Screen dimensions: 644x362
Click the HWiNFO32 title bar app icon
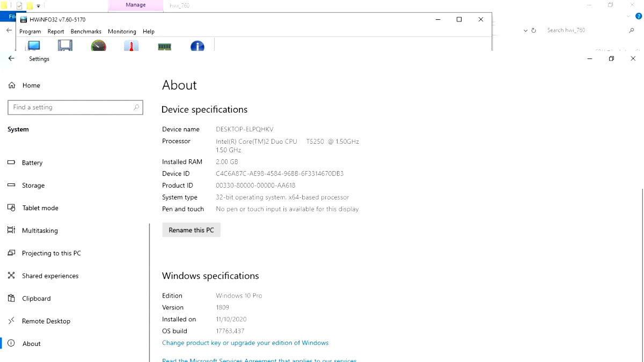coord(24,20)
